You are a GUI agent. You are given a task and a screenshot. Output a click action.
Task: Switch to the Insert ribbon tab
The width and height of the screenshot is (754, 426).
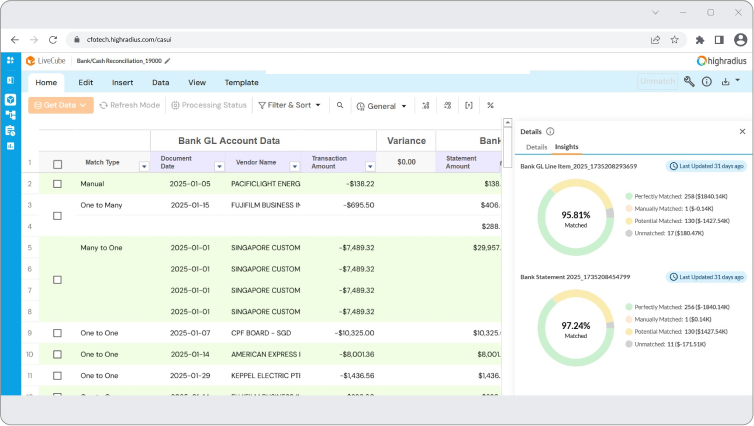(x=122, y=82)
